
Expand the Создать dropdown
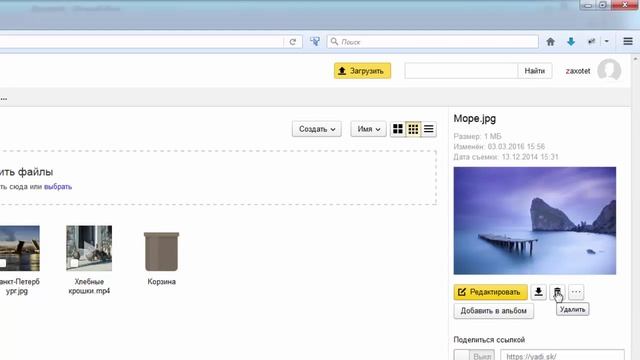[317, 129]
